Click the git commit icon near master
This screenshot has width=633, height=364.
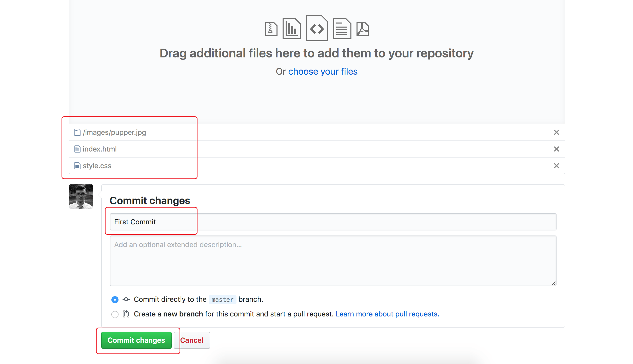(126, 299)
